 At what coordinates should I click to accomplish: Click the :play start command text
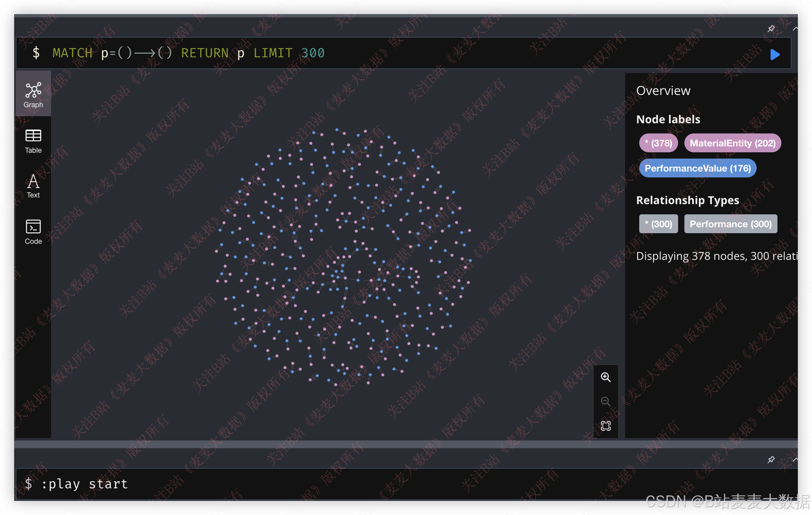coord(84,484)
